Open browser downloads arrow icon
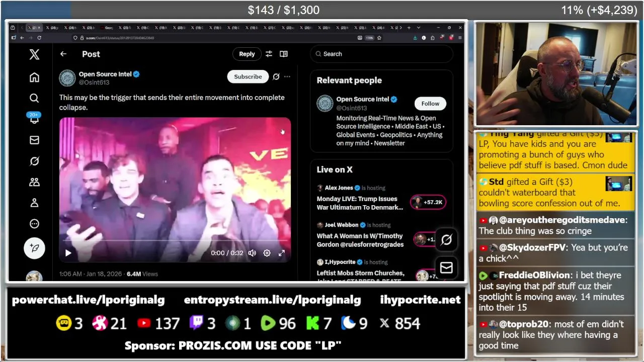This screenshot has height=362, width=644. tap(415, 38)
